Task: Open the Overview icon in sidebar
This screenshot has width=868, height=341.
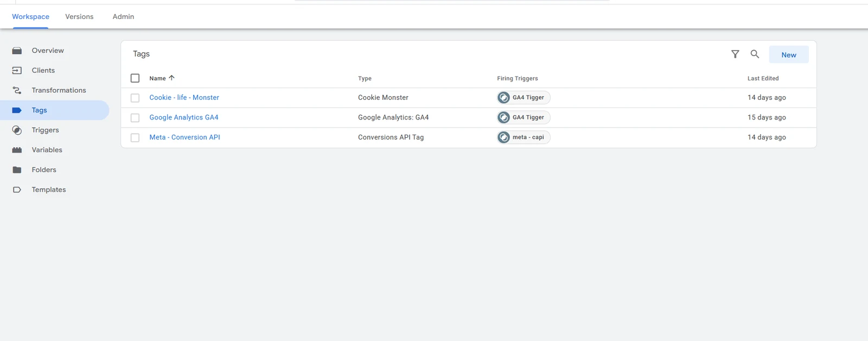Action: 17,50
